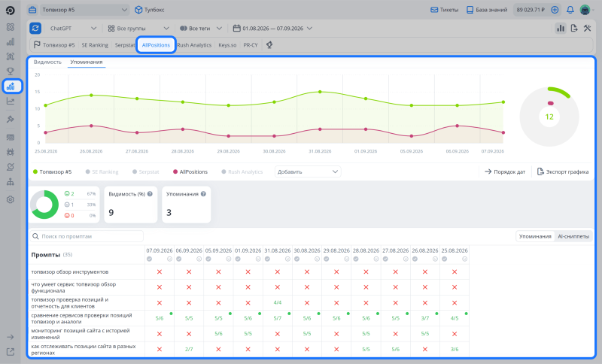Open the Добавить dropdown

(308, 171)
